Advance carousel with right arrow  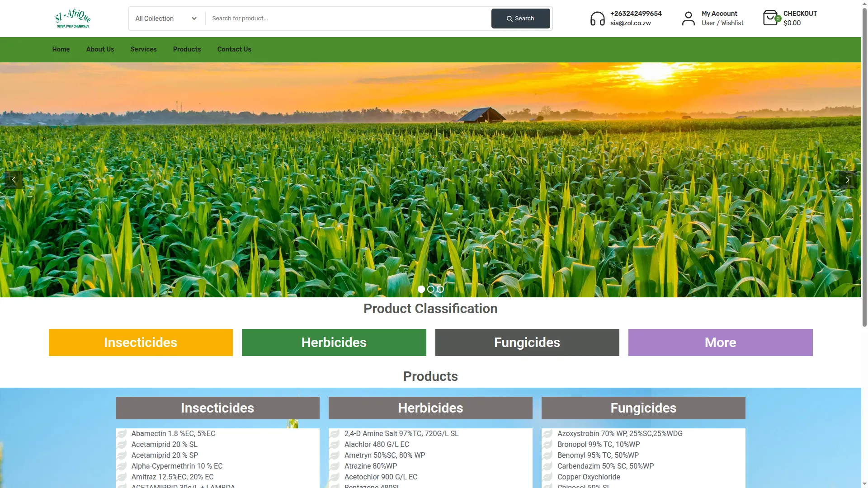click(x=848, y=180)
